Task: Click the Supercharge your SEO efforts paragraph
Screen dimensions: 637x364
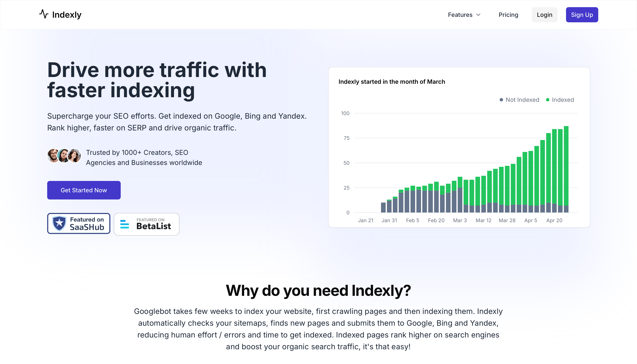Action: point(177,122)
